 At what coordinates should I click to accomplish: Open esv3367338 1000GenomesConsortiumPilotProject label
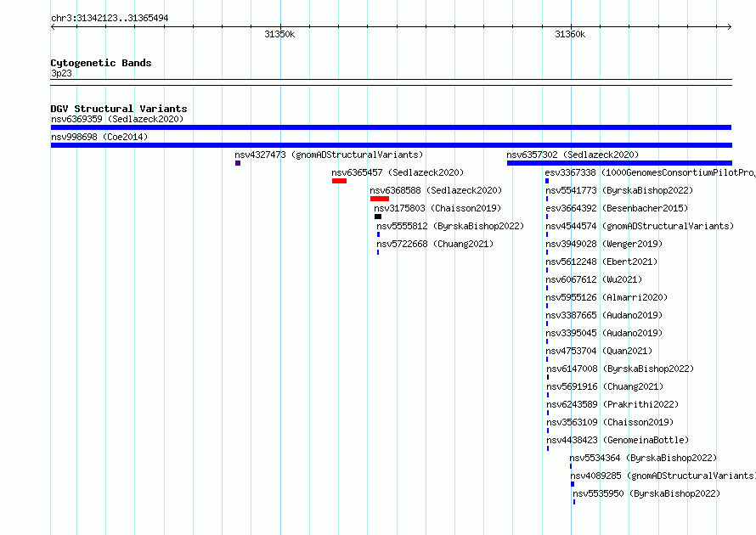point(650,172)
